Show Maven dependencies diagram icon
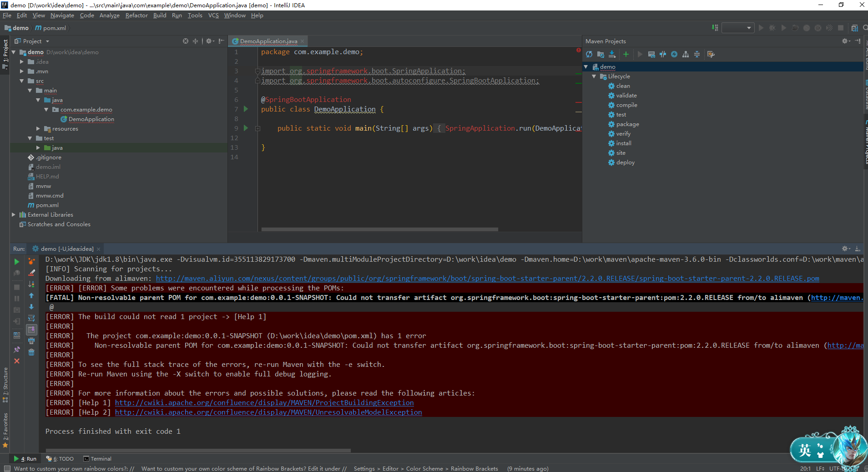Viewport: 868px width, 472px height. (x=686, y=54)
